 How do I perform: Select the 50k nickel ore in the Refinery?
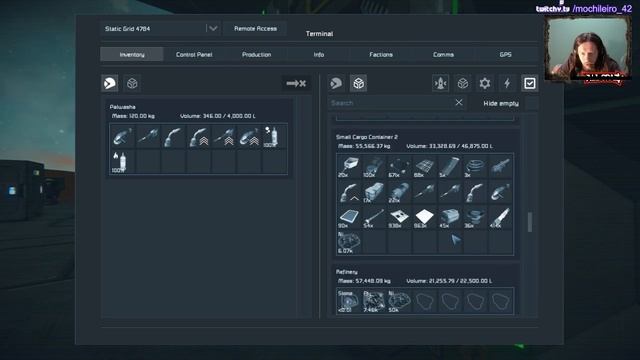point(399,301)
